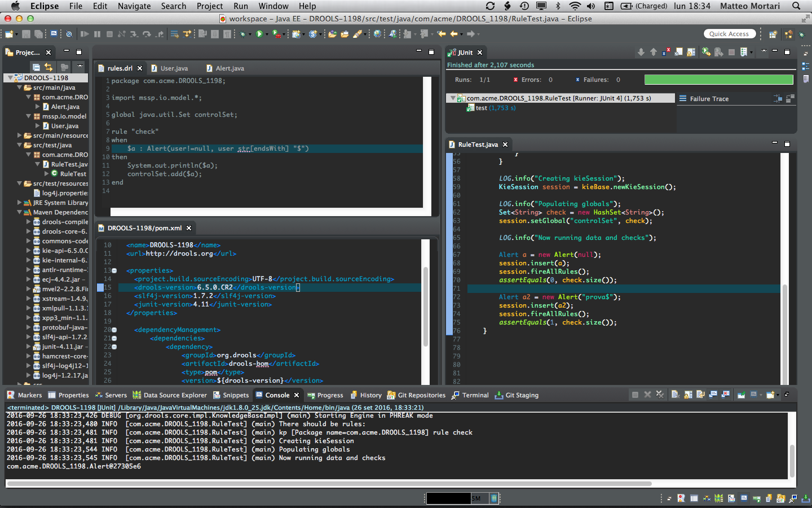Collapse the properties element fold on line 13

[114, 270]
